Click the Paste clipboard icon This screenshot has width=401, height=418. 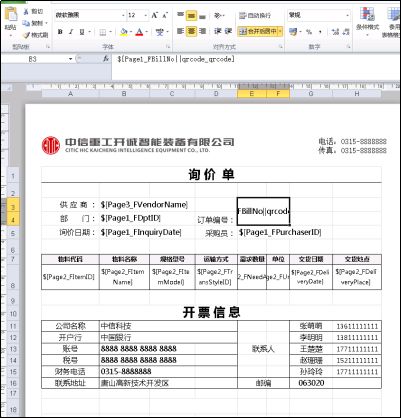pyautogui.click(x=11, y=14)
